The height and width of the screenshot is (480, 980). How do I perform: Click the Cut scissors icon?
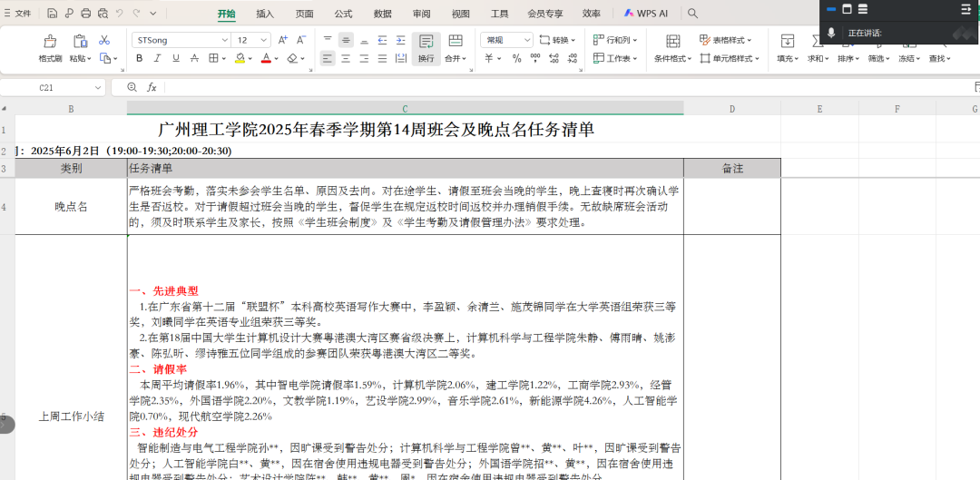tap(104, 40)
